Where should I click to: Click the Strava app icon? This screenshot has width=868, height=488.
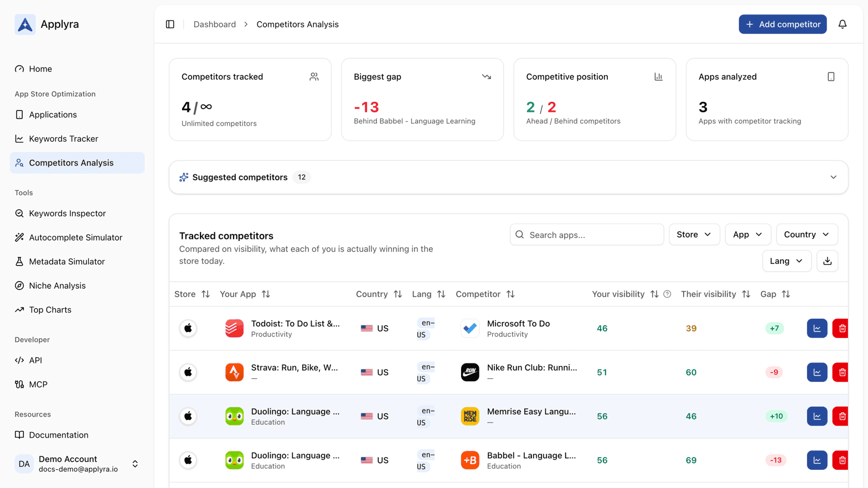click(x=234, y=372)
